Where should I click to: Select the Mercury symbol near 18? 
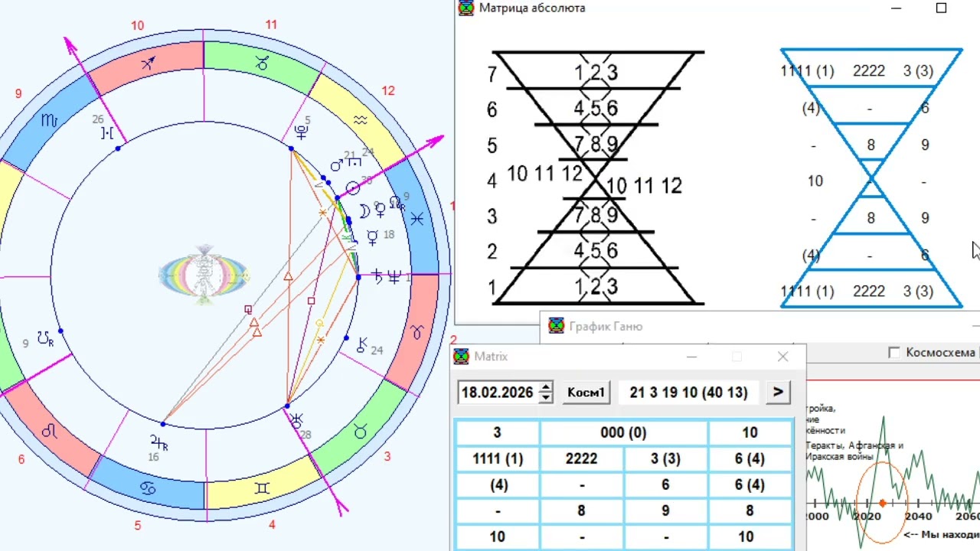click(373, 237)
